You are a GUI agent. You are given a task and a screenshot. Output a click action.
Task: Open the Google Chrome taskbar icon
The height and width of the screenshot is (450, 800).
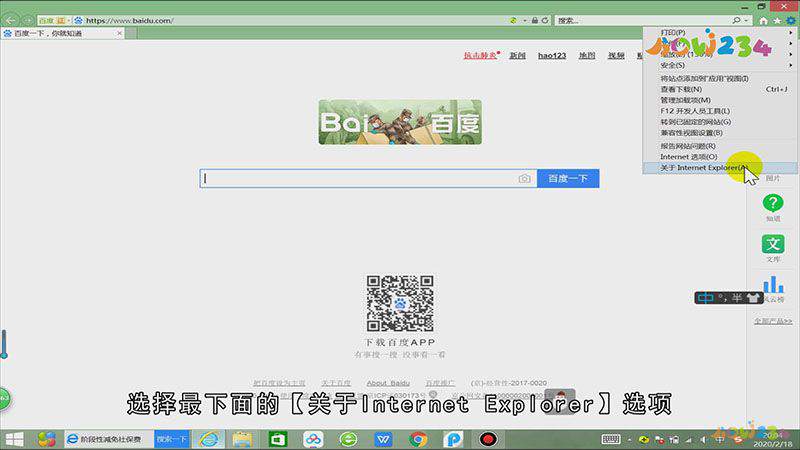click(x=418, y=439)
